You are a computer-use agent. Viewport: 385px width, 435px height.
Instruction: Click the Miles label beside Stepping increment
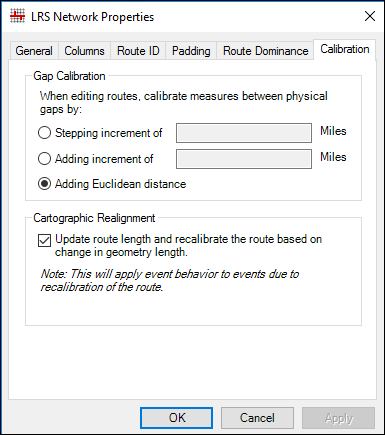coord(333,131)
